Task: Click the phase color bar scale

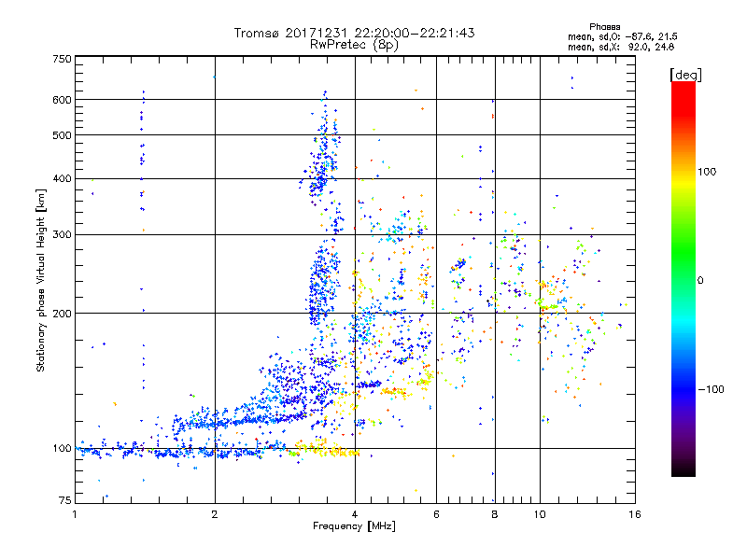Action: click(x=684, y=278)
